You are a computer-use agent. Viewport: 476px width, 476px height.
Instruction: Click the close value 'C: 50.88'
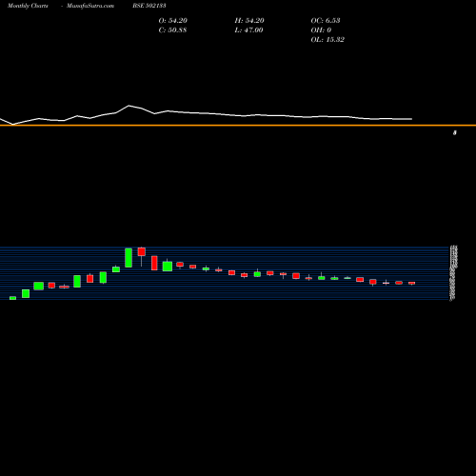click(172, 30)
